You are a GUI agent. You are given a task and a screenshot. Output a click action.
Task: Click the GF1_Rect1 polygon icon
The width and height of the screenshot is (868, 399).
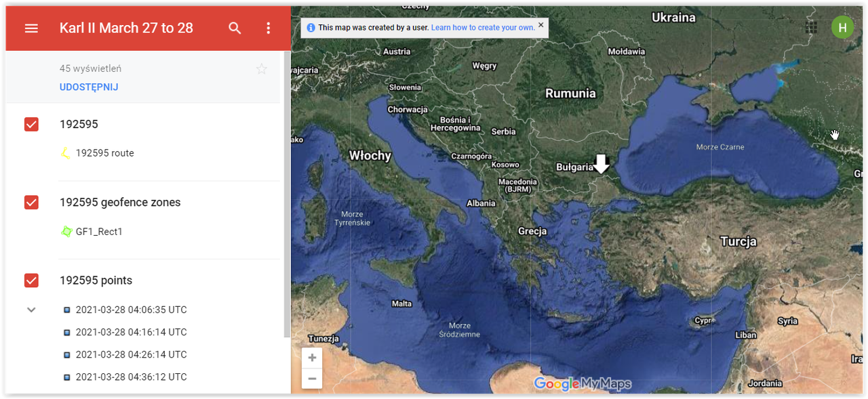pyautogui.click(x=66, y=232)
